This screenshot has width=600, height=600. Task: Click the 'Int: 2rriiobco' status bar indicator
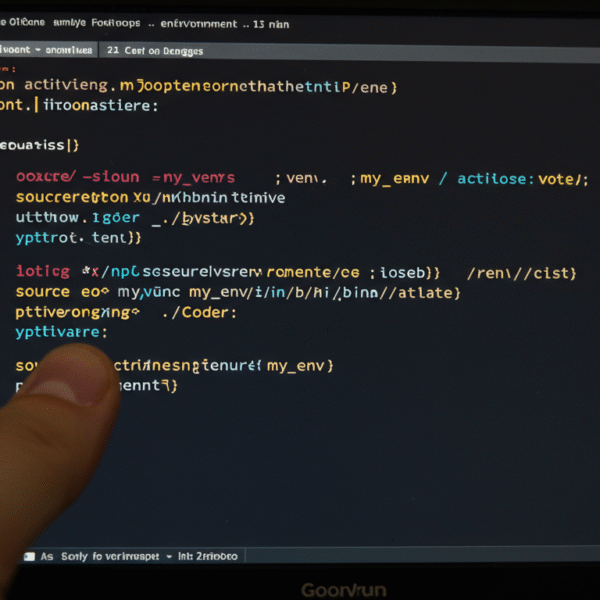[208, 556]
